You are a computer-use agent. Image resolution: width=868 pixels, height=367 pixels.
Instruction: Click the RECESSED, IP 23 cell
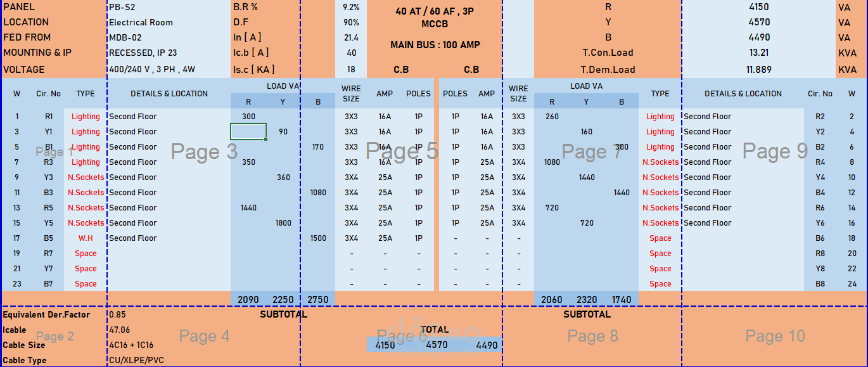tap(169, 53)
